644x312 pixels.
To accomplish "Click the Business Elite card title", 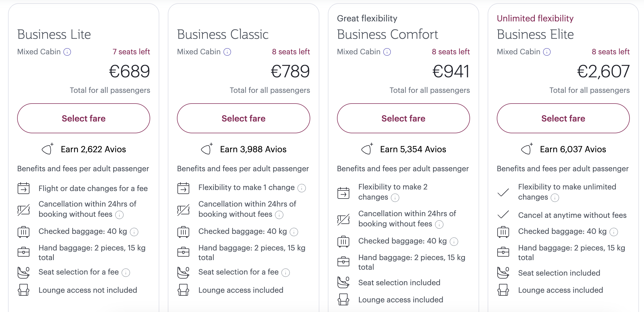I will (535, 35).
